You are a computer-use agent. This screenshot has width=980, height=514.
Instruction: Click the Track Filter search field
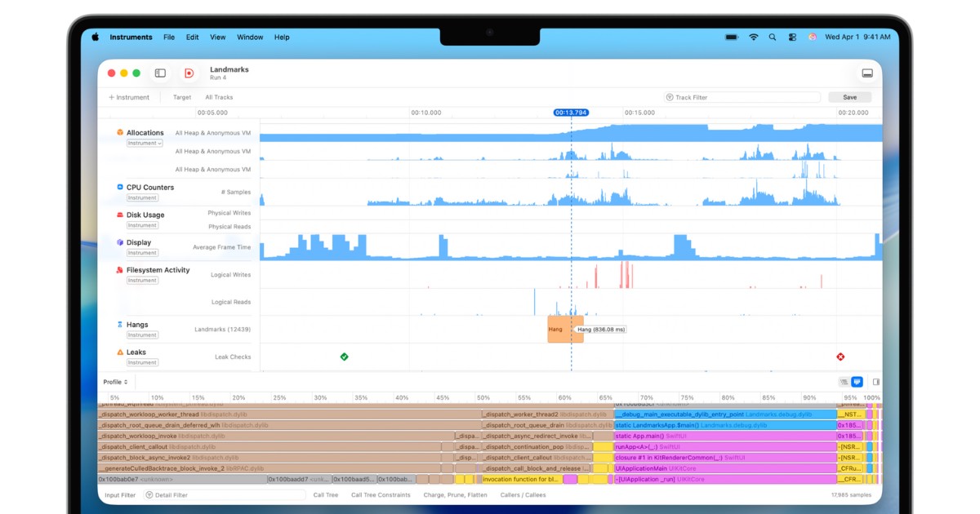click(x=742, y=97)
